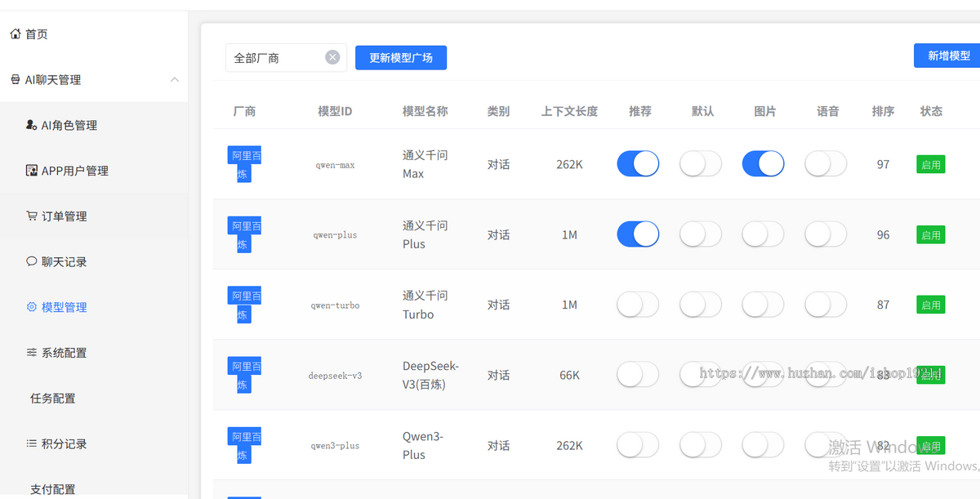This screenshot has width=980, height=499.
Task: Select 模型管理 in the sidebar
Action: [x=94, y=307]
